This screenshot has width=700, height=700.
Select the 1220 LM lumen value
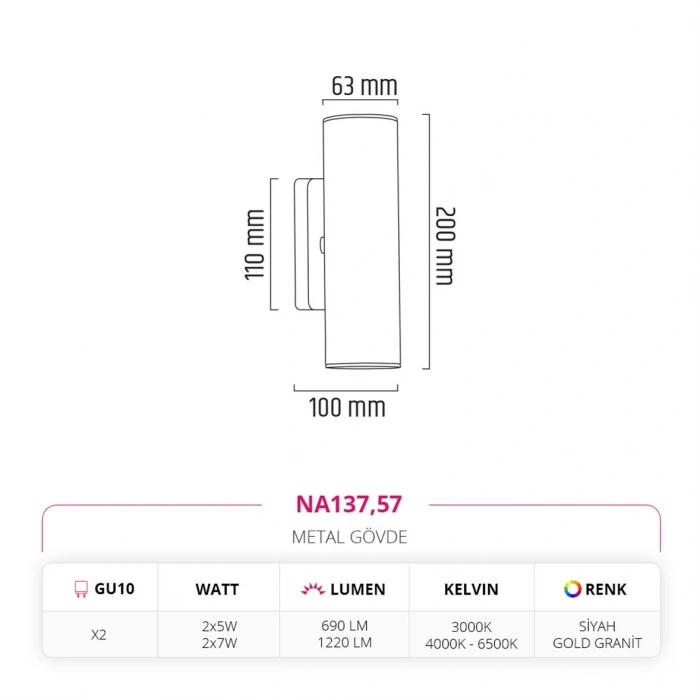343,643
